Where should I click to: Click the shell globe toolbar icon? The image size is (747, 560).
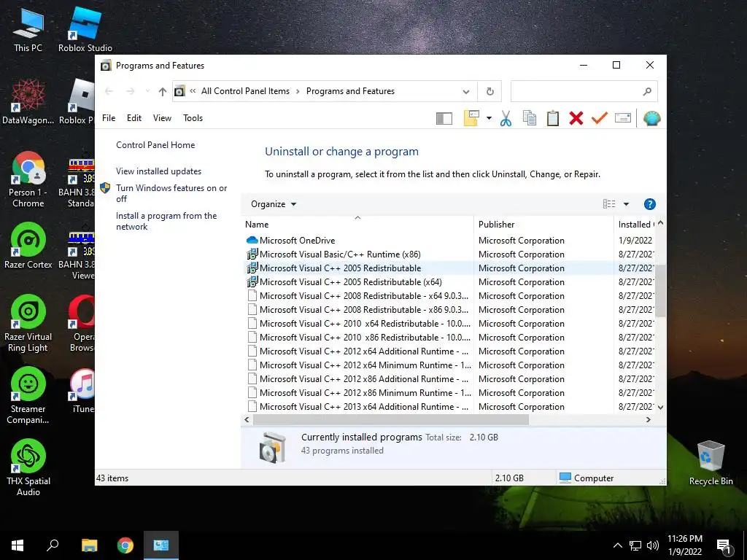click(x=651, y=118)
